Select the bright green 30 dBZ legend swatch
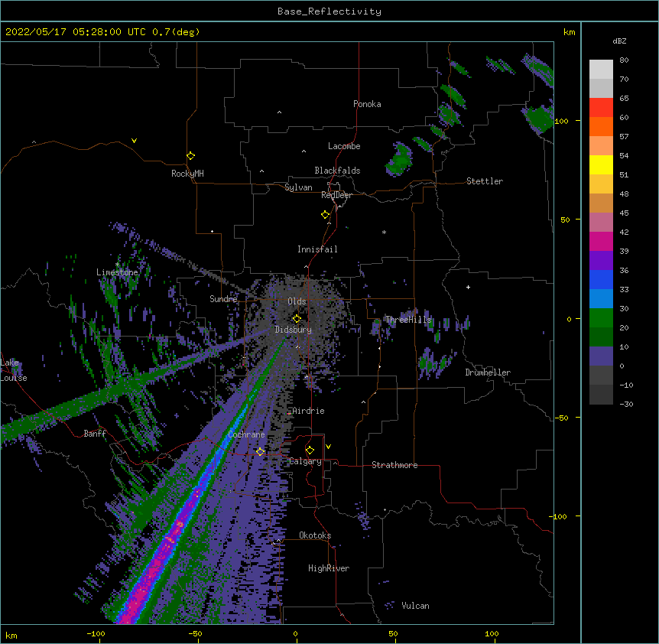The height and width of the screenshot is (644, 659). tap(601, 318)
